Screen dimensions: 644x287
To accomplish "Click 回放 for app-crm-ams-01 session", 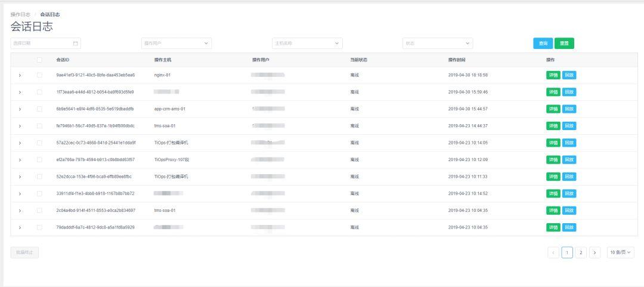I will (x=569, y=109).
